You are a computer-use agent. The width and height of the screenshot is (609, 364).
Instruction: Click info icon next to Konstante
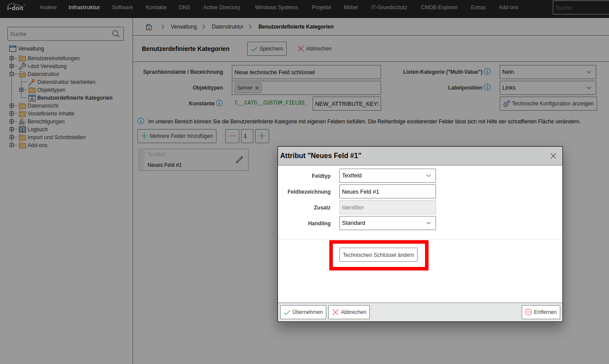(220, 103)
